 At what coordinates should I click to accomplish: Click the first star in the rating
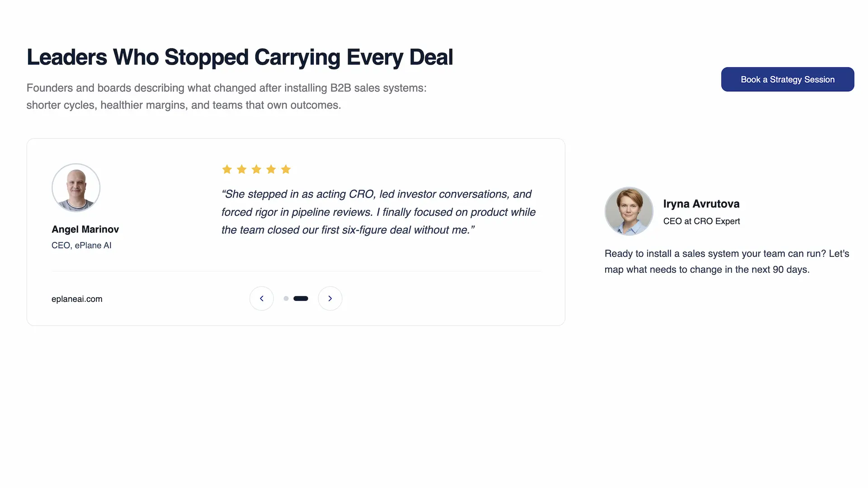[226, 169]
